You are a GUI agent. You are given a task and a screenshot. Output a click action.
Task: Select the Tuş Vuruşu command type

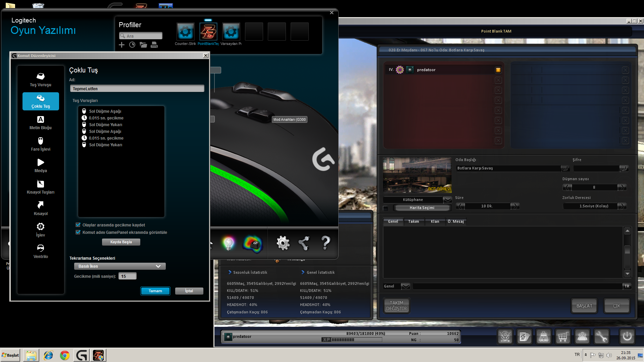(x=41, y=80)
